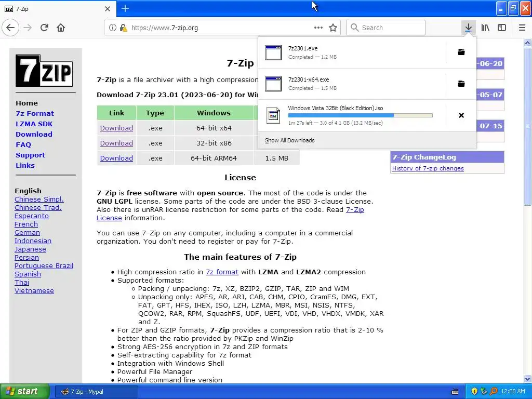Toggle the sidebar view icon

coord(502,28)
